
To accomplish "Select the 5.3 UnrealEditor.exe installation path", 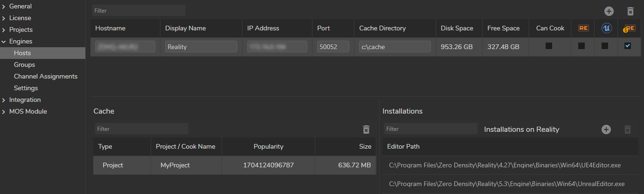I will pos(506,184).
